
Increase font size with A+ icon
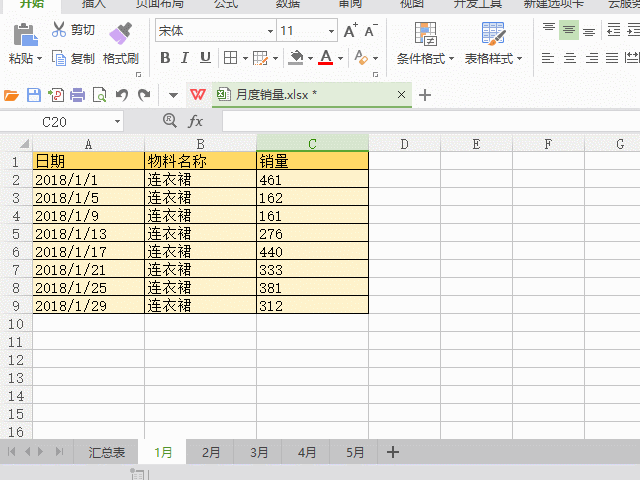(x=350, y=31)
